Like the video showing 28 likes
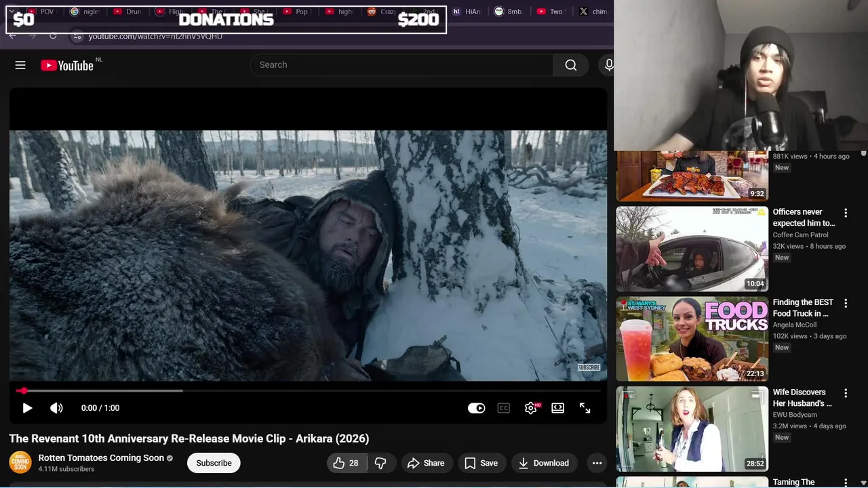The image size is (868, 488). [x=347, y=463]
